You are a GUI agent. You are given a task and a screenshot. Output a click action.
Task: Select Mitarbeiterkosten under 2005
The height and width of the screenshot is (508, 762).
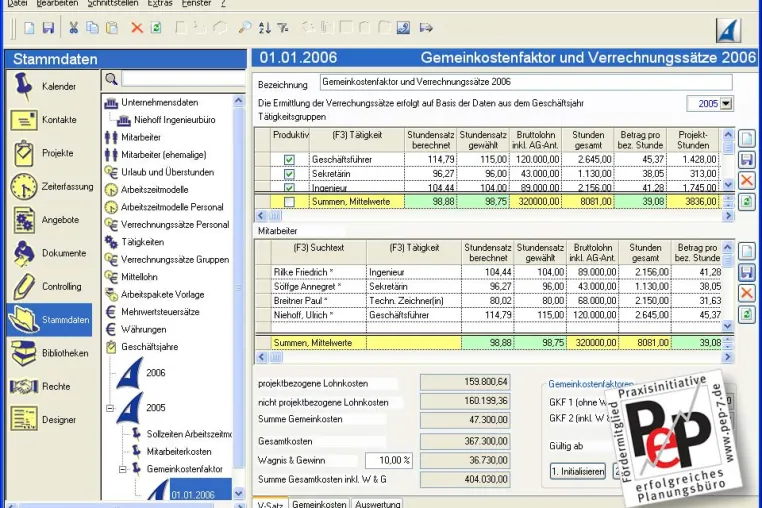coord(179,452)
